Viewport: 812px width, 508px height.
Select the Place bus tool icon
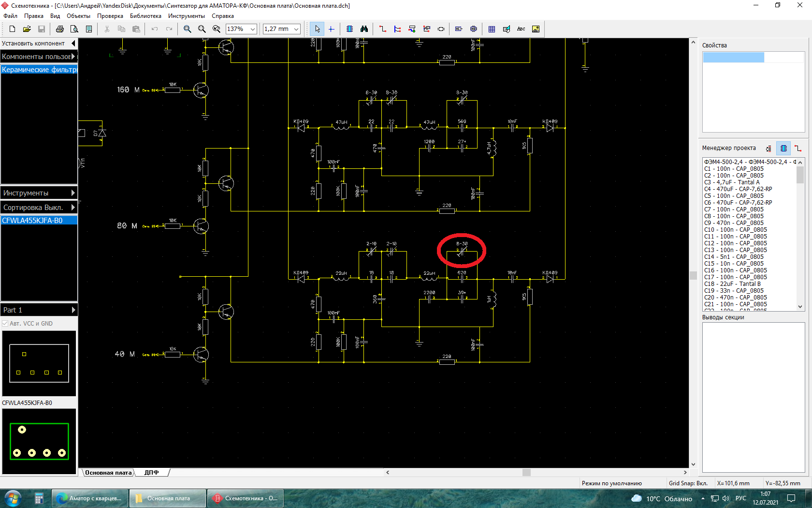tap(397, 29)
